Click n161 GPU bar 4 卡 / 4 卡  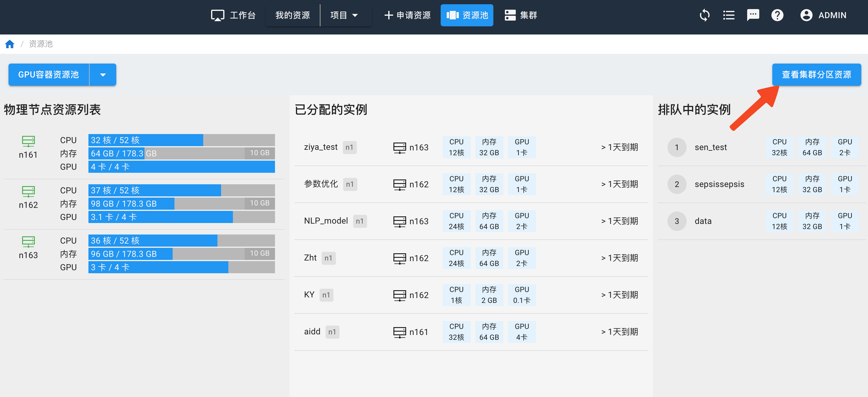181,167
